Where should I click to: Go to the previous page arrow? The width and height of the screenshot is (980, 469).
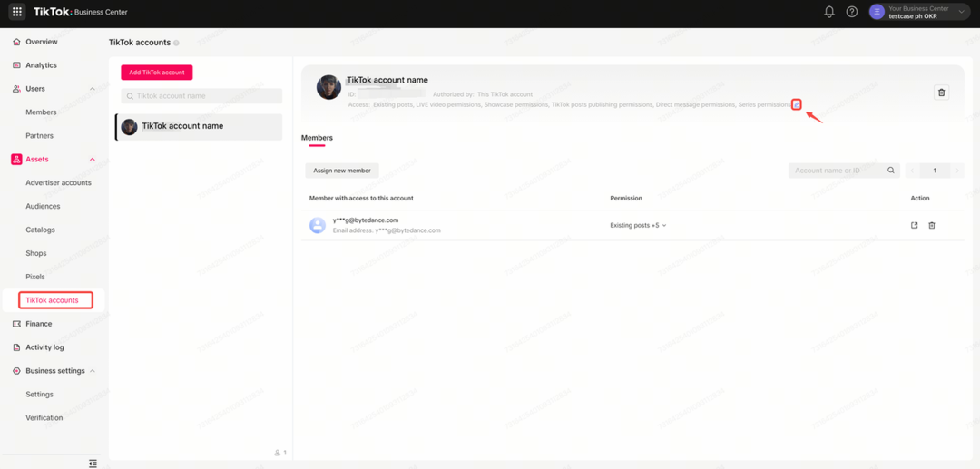click(912, 171)
